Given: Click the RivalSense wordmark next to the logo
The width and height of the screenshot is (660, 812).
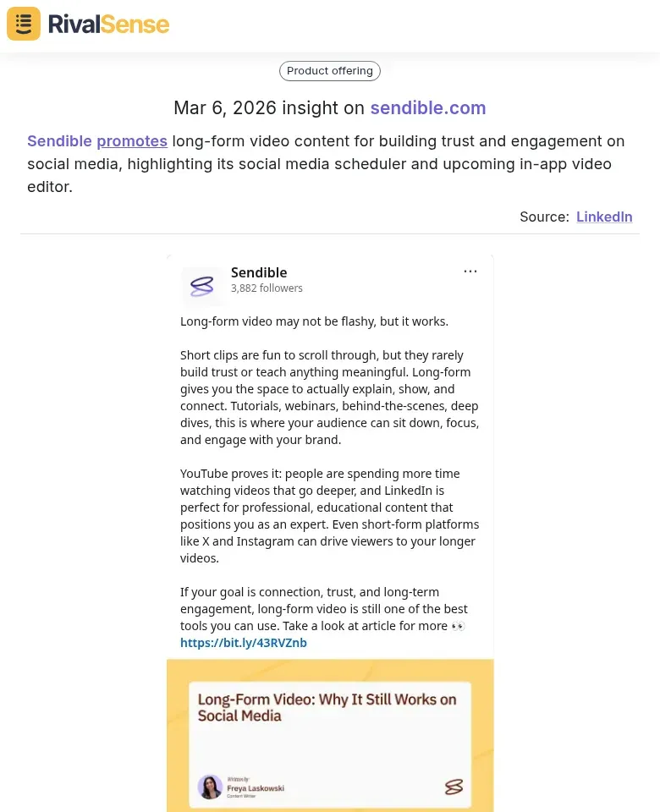Looking at the screenshot, I should 108,24.
